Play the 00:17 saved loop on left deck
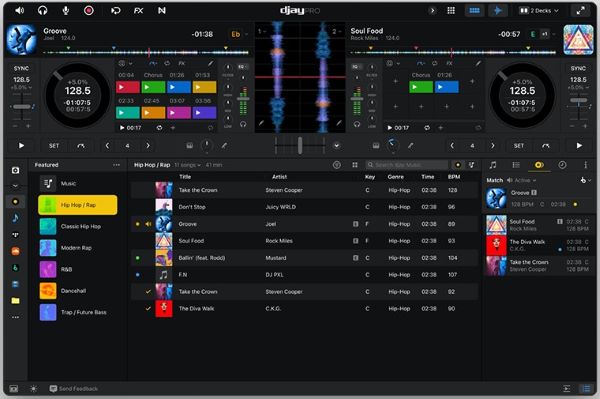The width and height of the screenshot is (600, 399). coord(122,128)
